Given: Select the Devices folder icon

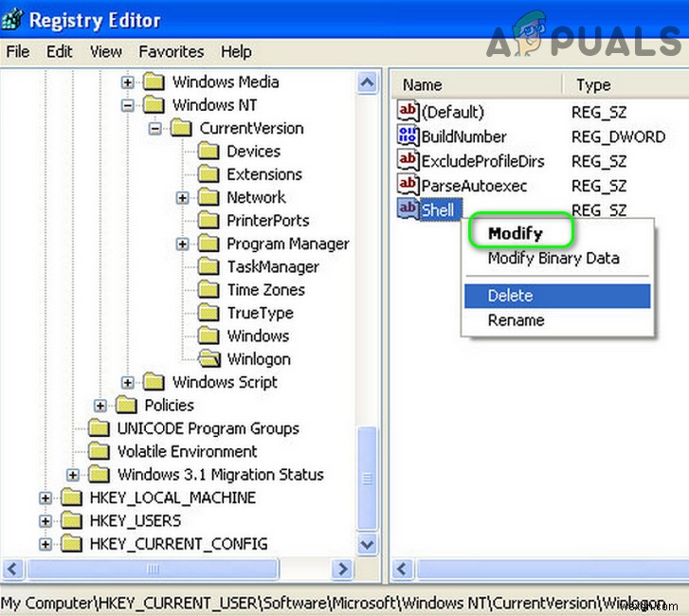Looking at the screenshot, I should 209,151.
